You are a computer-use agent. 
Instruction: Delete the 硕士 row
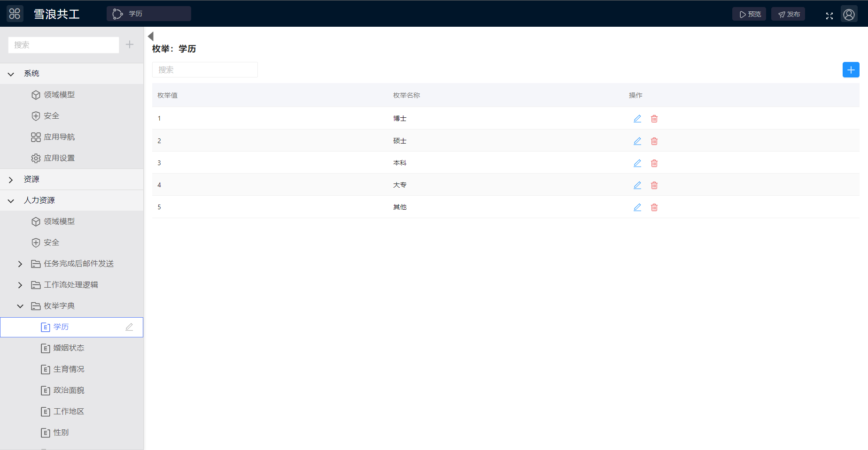[654, 141]
